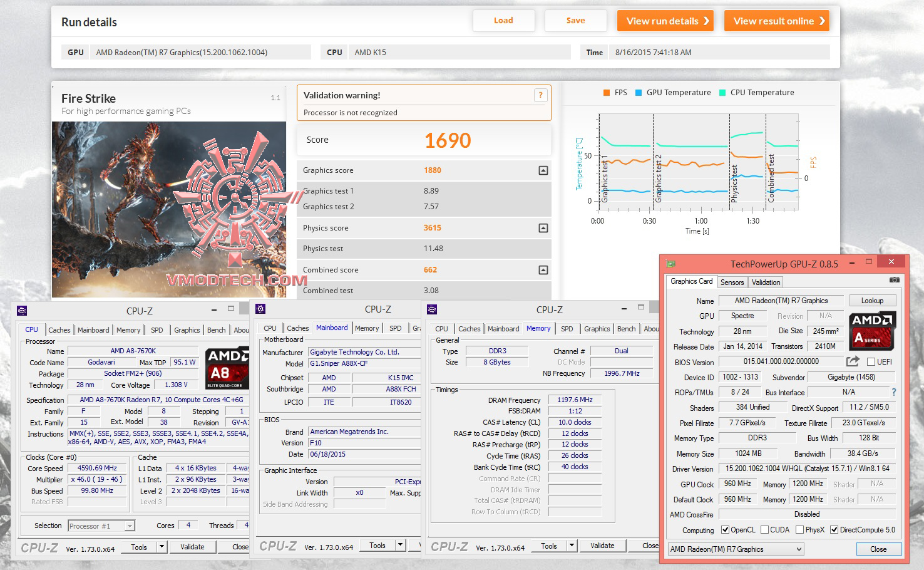
Task: Click View run details button
Action: coord(667,21)
